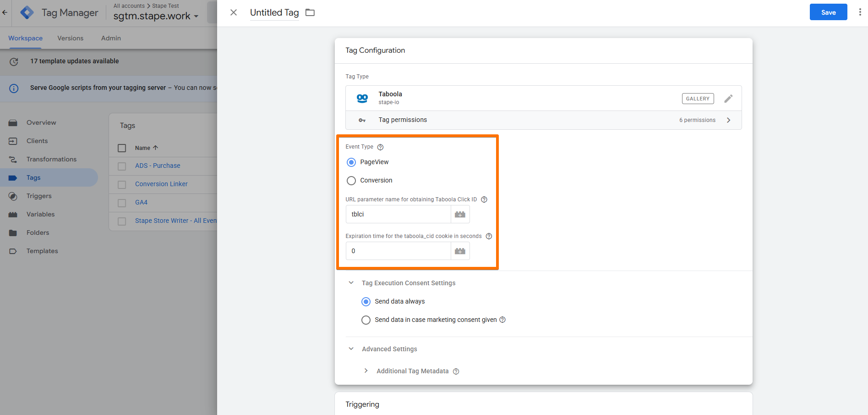868x415 pixels.
Task: Click the tblci URL parameter input field
Action: (x=398, y=214)
